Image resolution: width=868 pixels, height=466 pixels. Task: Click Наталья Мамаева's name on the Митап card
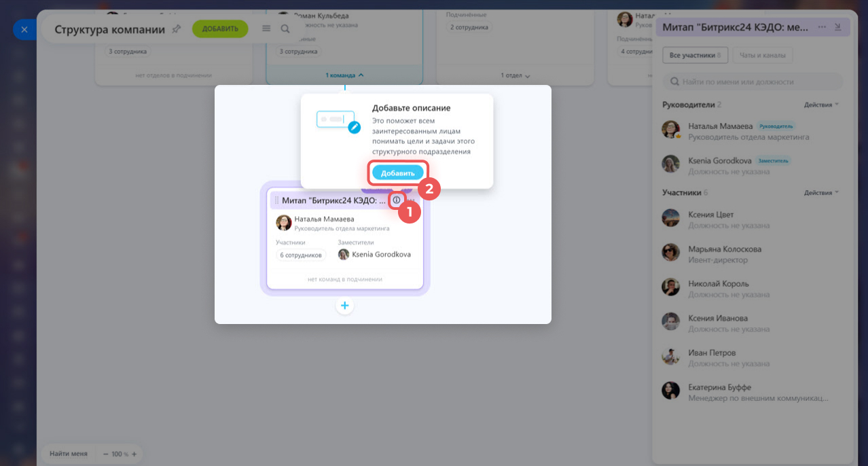(x=324, y=219)
